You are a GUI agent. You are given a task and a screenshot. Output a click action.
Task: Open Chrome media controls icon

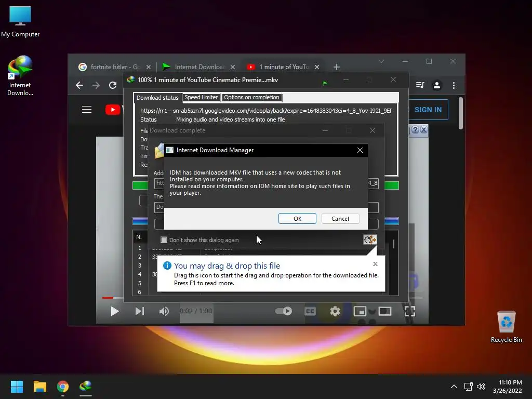(420, 85)
